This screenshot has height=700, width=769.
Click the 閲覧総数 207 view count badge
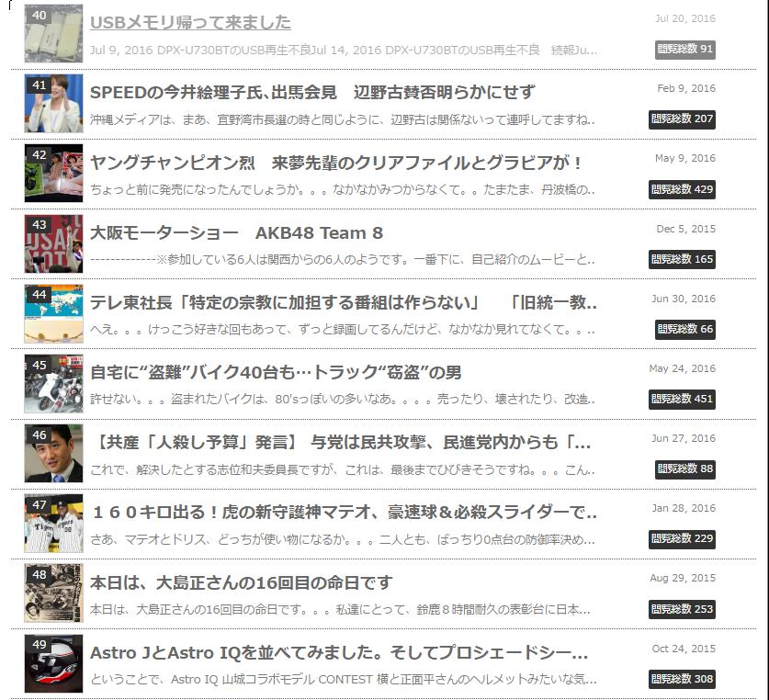coord(682,119)
